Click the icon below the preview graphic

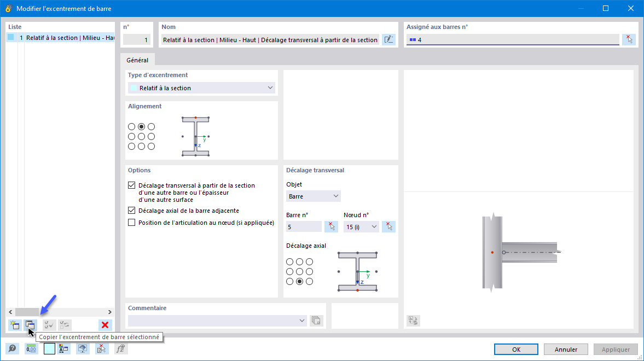(413, 321)
